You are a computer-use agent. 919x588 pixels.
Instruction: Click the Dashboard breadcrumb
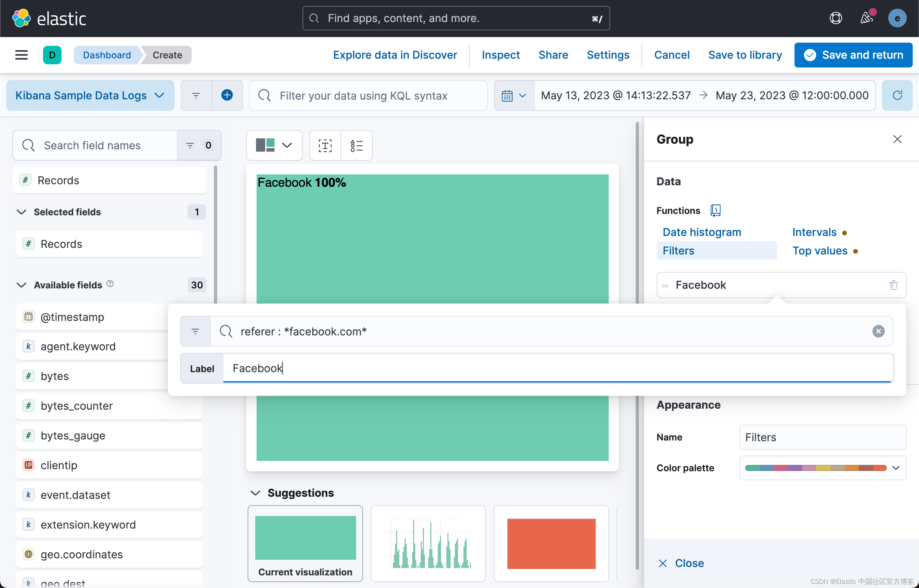coord(107,55)
